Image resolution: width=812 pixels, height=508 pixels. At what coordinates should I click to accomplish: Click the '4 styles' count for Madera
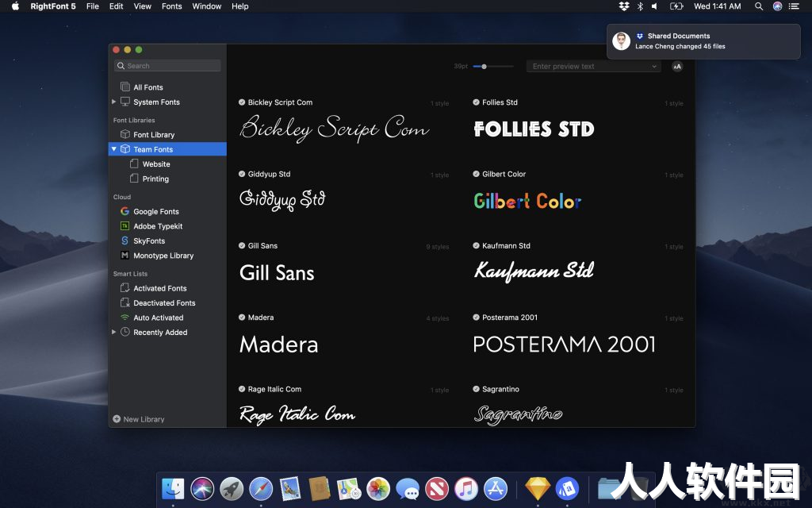point(438,318)
